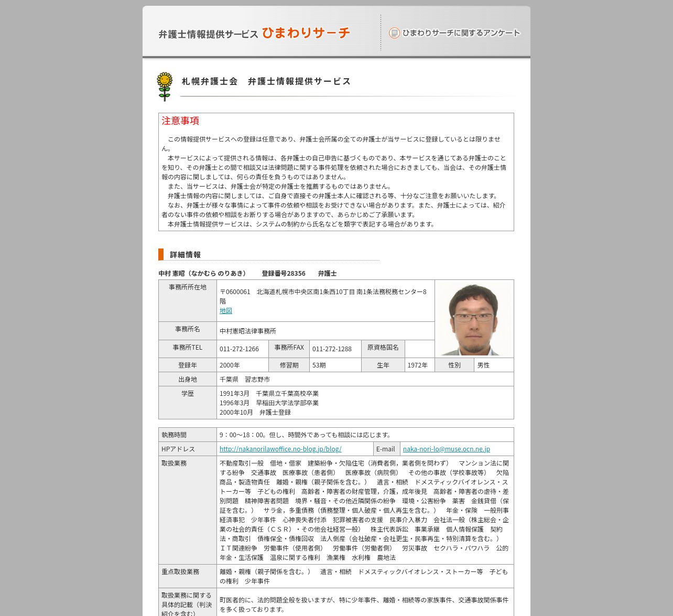This screenshot has height=616, width=673.
Task: Click the 重点取扱業務 label cell
Action: pyautogui.click(x=188, y=576)
